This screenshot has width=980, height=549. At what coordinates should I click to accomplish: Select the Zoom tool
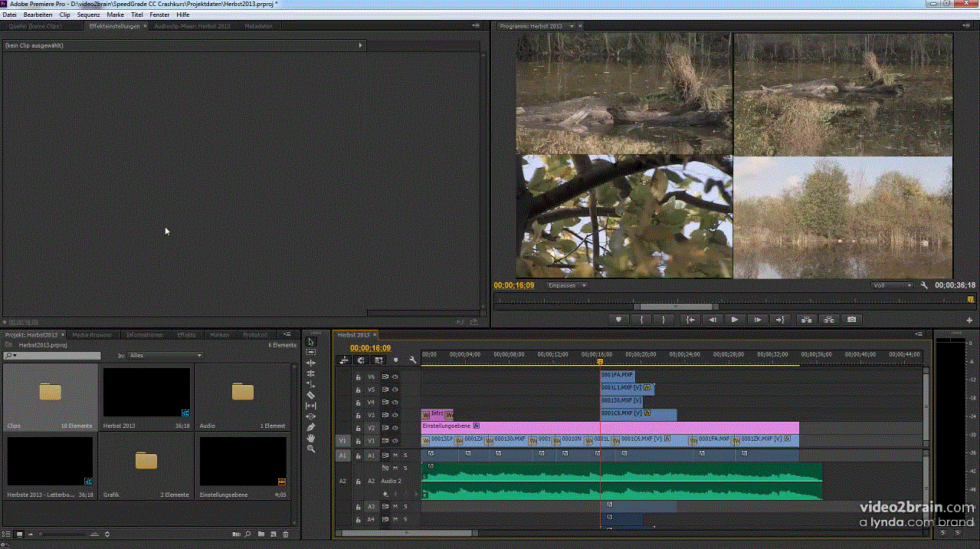[x=310, y=449]
